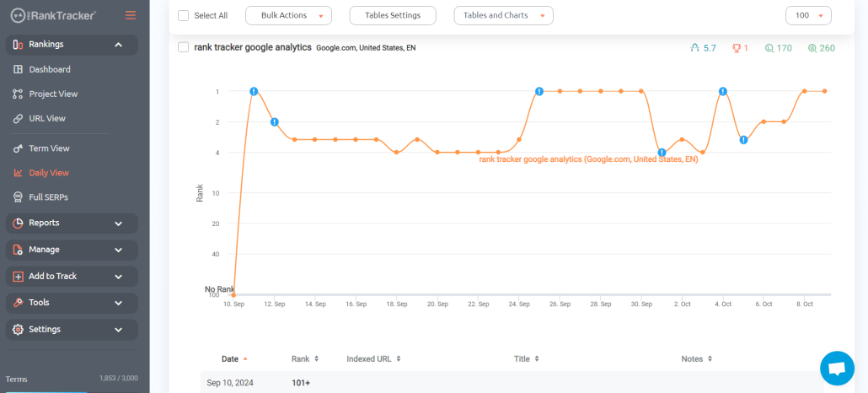Click the Daily View chart icon

click(x=18, y=172)
